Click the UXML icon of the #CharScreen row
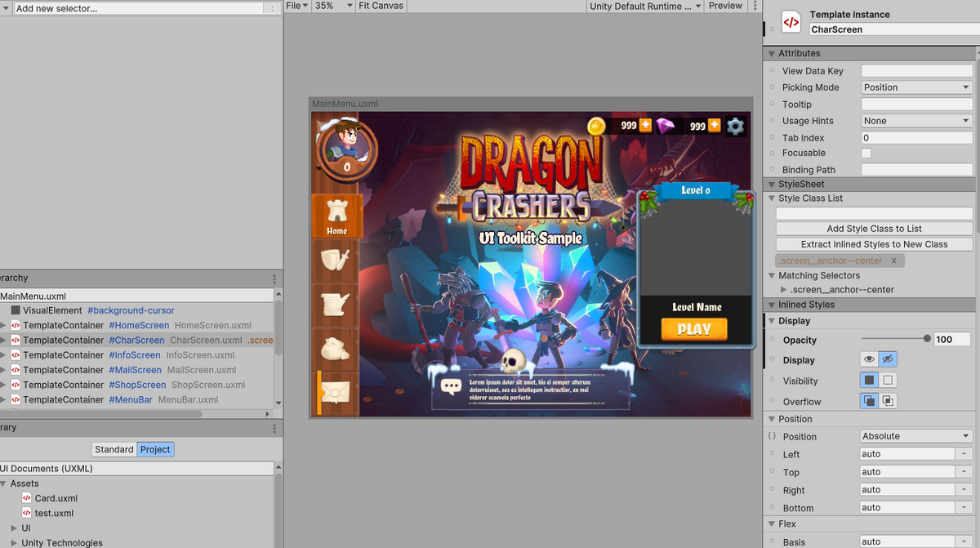 tap(16, 340)
